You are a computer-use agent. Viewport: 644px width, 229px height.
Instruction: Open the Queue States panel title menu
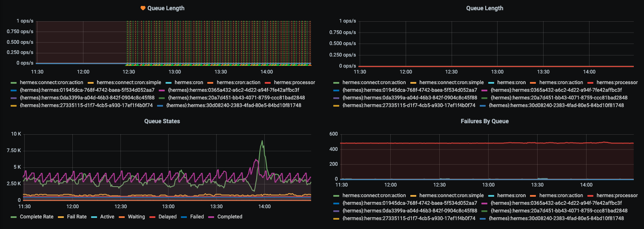tap(162, 121)
